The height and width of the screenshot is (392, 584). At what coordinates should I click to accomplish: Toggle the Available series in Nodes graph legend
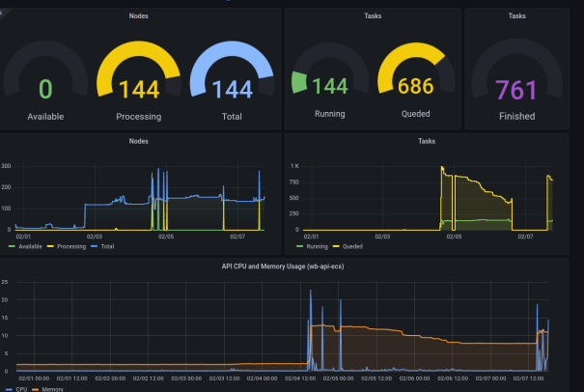coord(30,246)
